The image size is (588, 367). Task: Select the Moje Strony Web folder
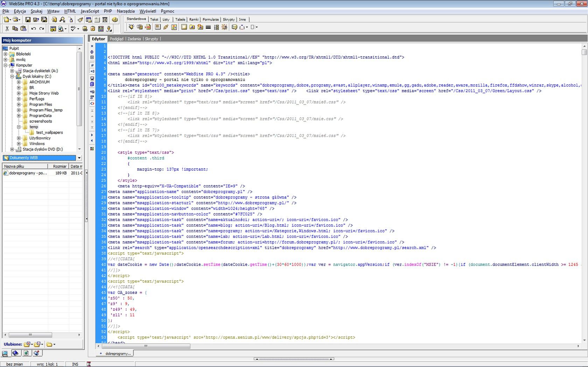click(44, 93)
